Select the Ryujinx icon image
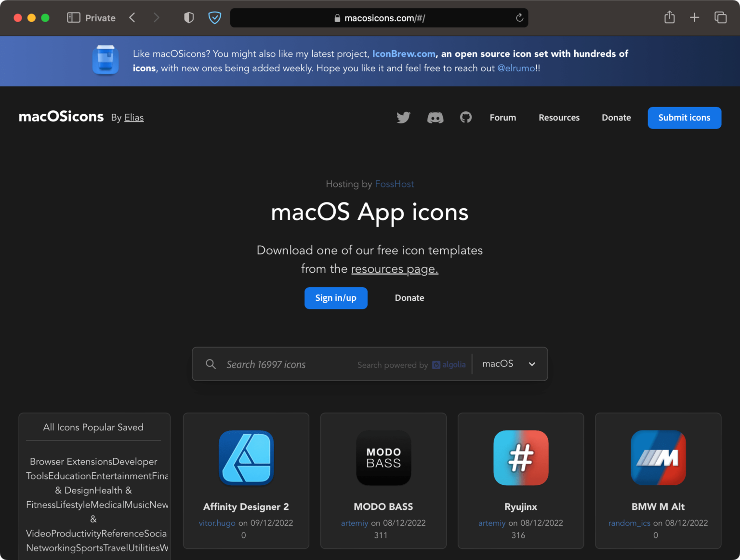Screen dimensions: 740x560 pos(521,458)
